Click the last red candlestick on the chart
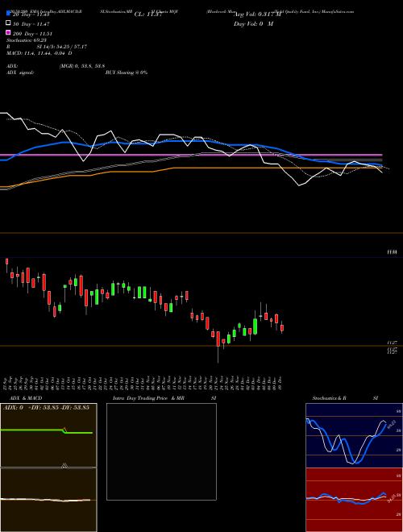 point(282,328)
